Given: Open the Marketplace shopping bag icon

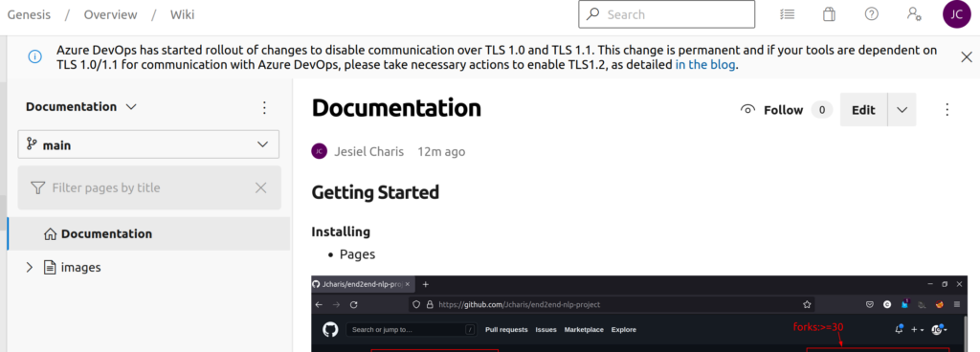Looking at the screenshot, I should click(x=829, y=14).
